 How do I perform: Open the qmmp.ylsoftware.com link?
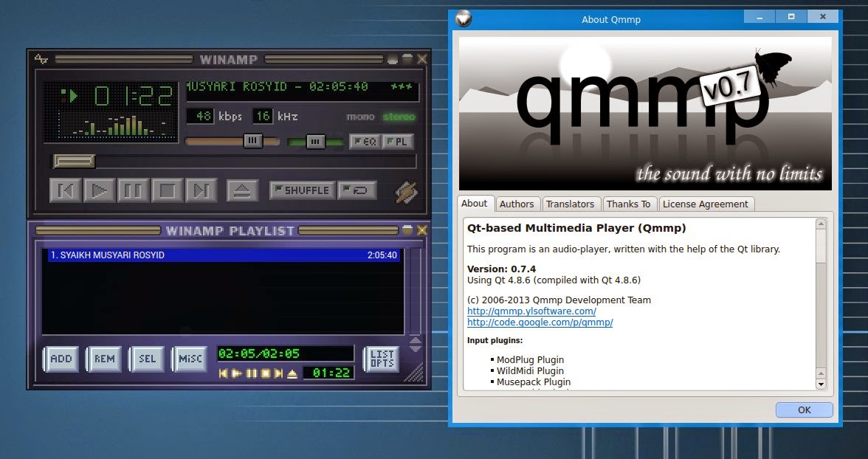(x=531, y=311)
